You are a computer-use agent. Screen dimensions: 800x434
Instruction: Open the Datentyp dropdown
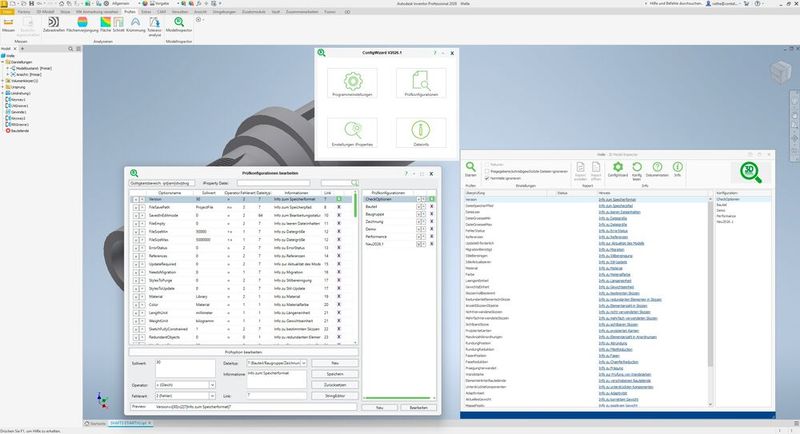click(x=304, y=363)
